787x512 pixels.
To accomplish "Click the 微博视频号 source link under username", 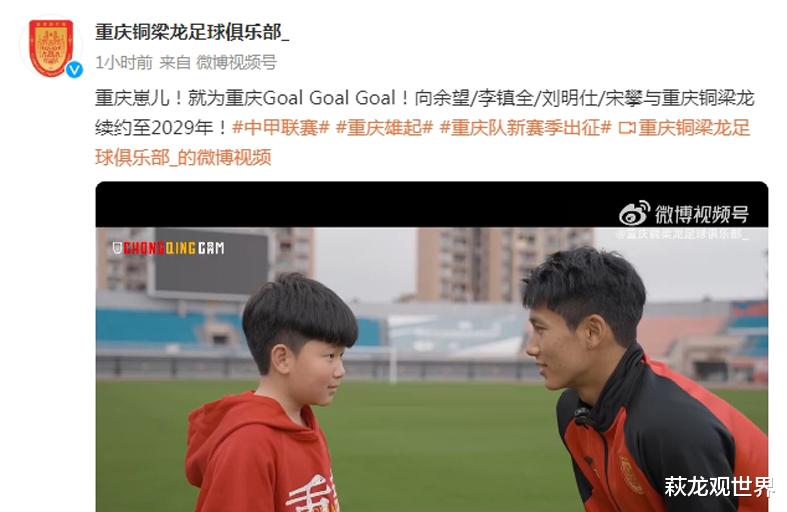I will click(236, 63).
